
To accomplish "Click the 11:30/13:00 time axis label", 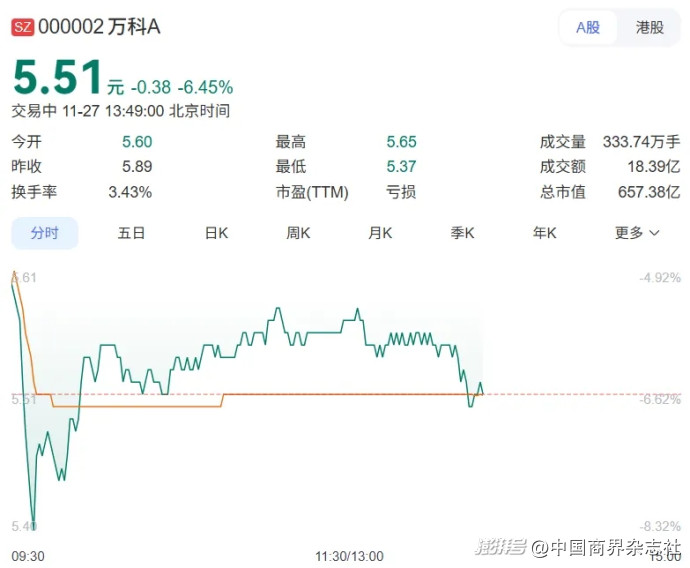I will click(x=349, y=553).
